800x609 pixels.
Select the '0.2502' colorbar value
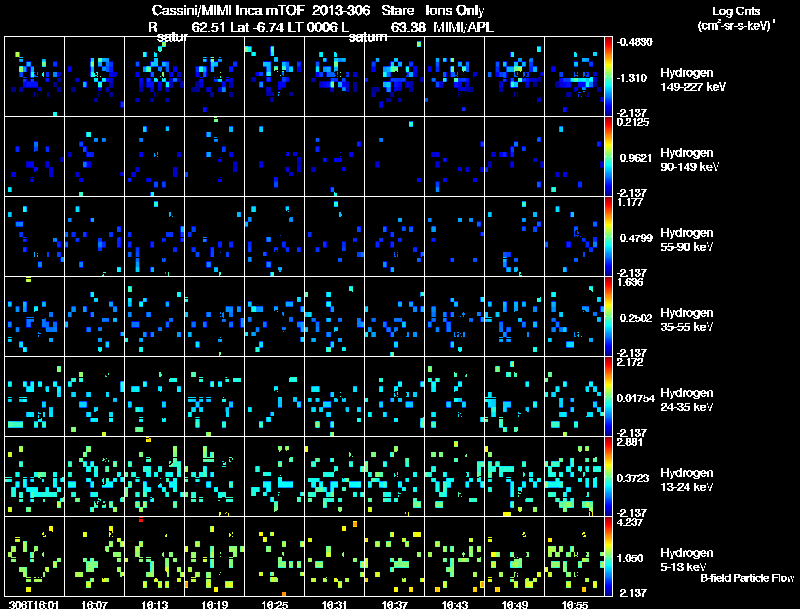636,318
